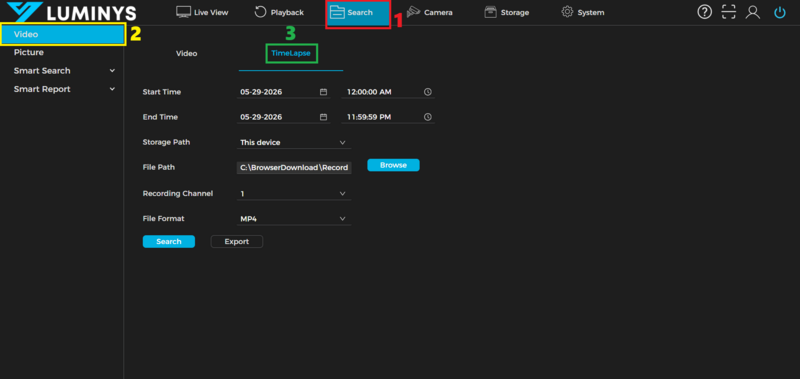Click the Browse button

pyautogui.click(x=393, y=165)
